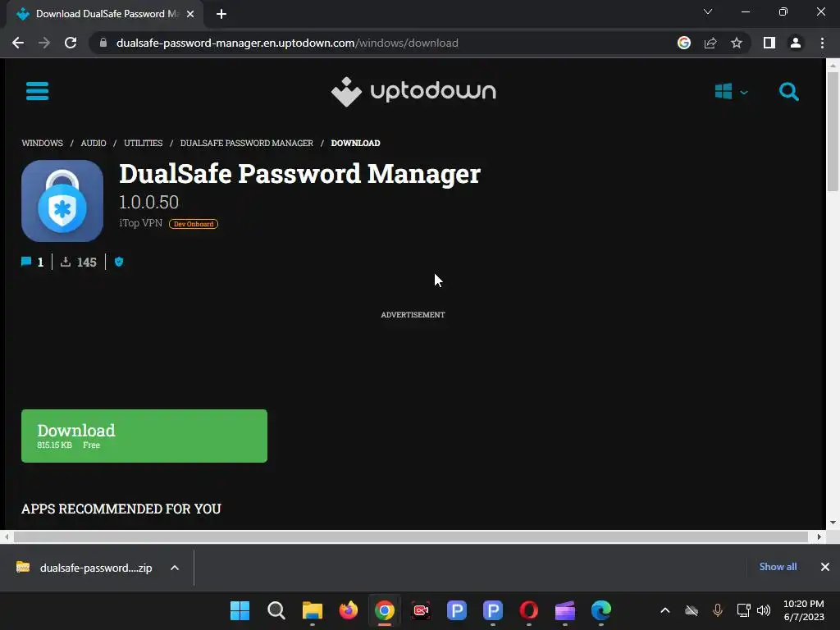Open the Windows Start menu

click(240, 610)
